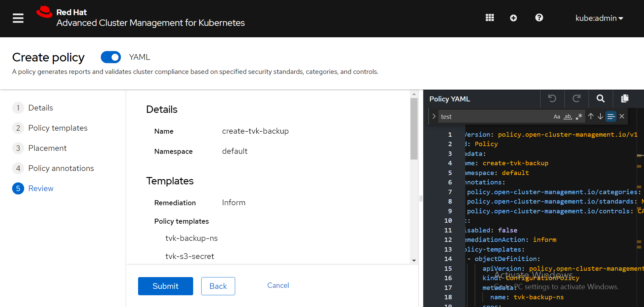Image resolution: width=644 pixels, height=307 pixels.
Task: Undo the last YAML editor change
Action: 552,98
